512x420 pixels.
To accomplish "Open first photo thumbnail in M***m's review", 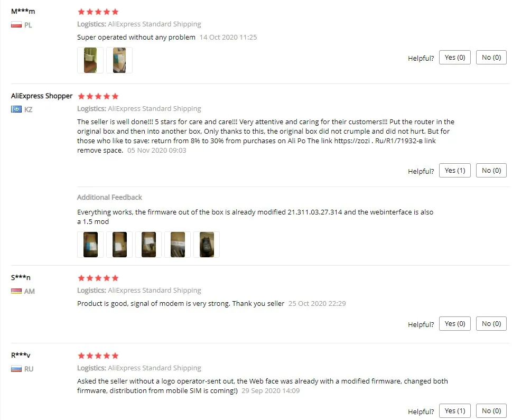I will pyautogui.click(x=90, y=60).
